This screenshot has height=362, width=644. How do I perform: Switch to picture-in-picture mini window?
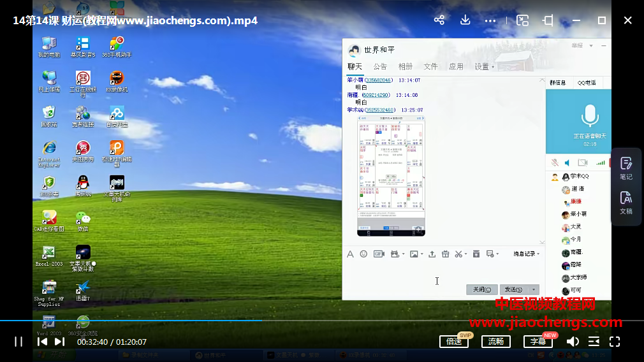coord(522,20)
